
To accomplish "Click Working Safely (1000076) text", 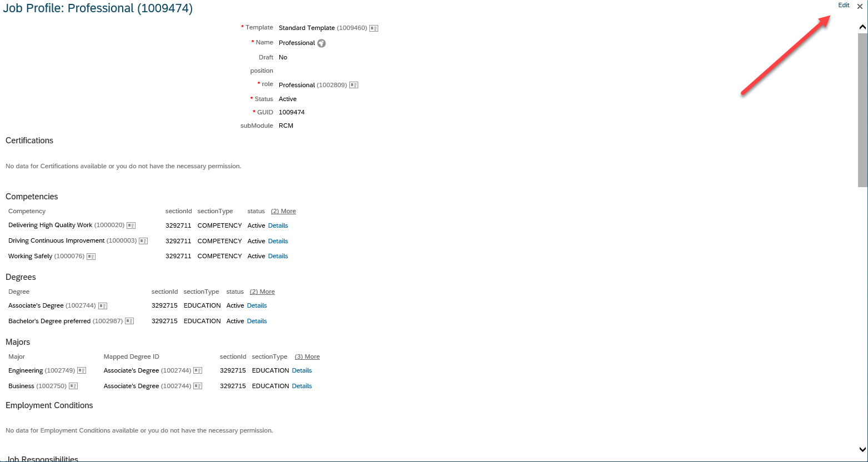I will click(47, 256).
